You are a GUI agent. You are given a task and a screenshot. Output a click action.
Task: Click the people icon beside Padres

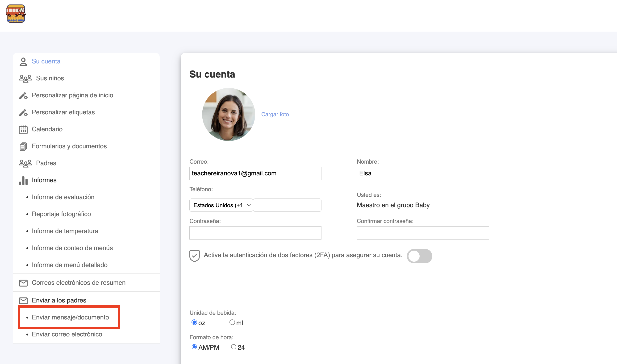pos(25,163)
